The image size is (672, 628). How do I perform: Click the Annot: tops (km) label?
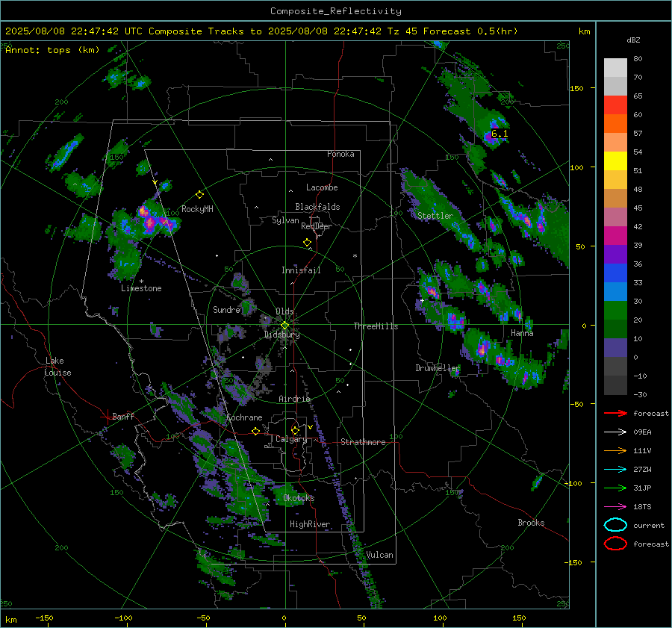pos(52,50)
